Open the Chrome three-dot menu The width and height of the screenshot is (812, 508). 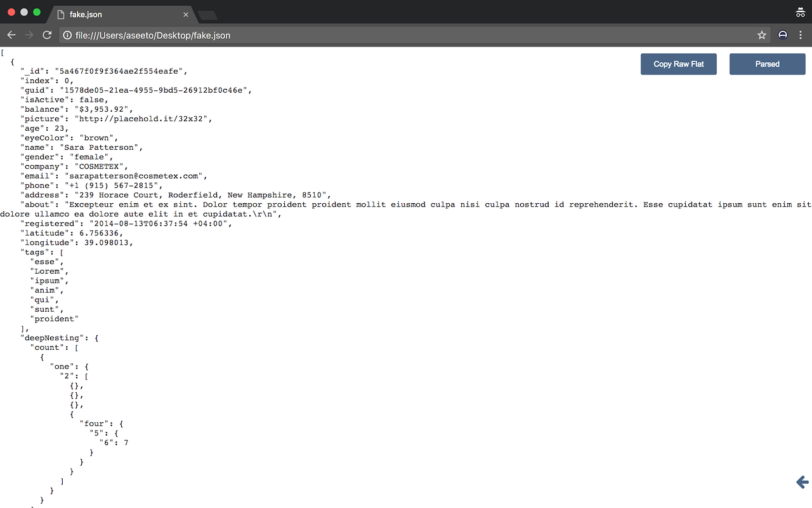[x=801, y=35]
